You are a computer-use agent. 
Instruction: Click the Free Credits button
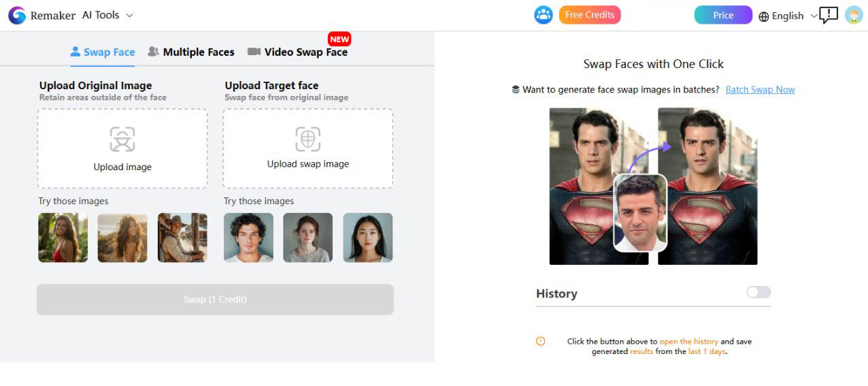[x=590, y=15]
